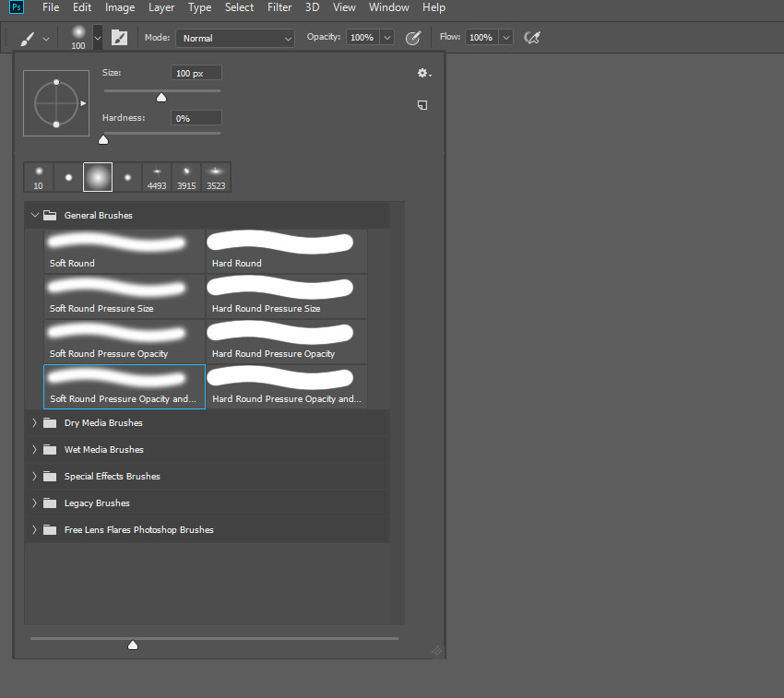Click the Photoshop Ps logo icon
This screenshot has width=784, height=698.
17,7
